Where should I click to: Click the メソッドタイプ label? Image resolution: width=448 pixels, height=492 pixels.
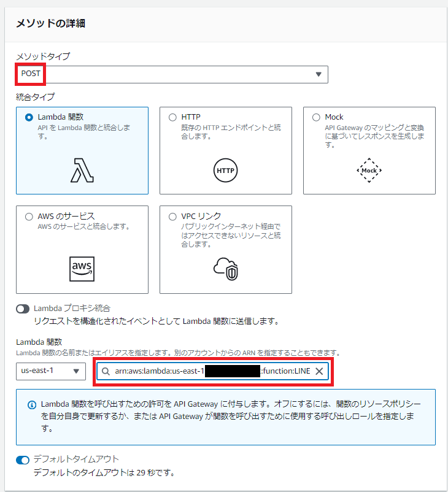click(x=43, y=56)
